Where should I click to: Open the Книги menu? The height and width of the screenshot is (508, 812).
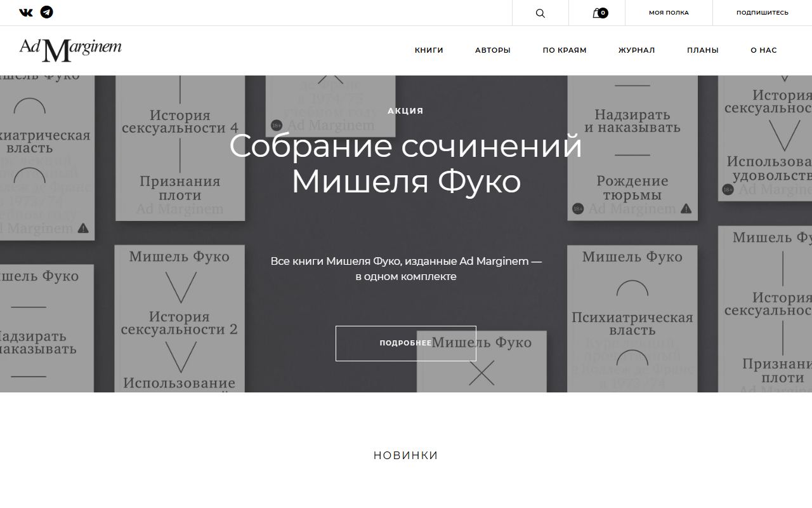[429, 50]
